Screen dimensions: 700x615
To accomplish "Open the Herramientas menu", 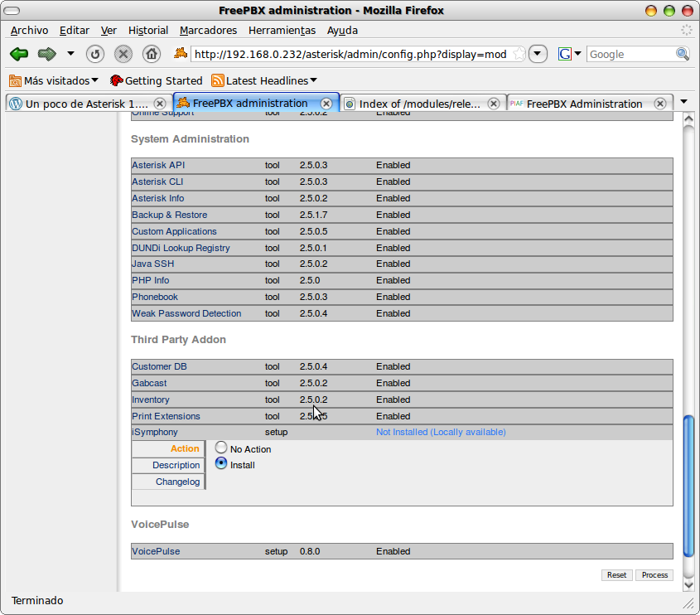I will click(x=282, y=30).
